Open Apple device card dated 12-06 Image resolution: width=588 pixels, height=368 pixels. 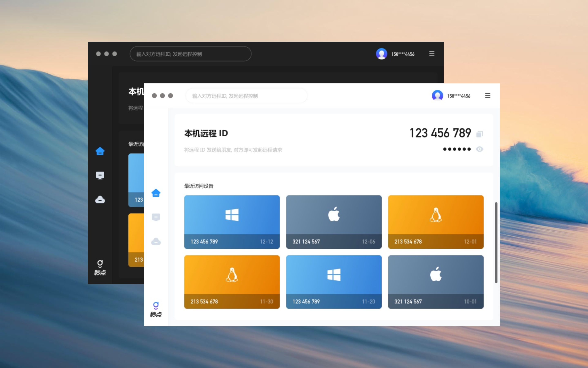334,222
